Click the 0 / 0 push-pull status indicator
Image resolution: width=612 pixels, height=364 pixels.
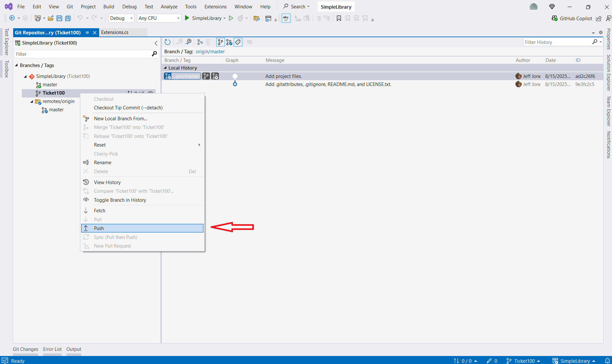465,361
